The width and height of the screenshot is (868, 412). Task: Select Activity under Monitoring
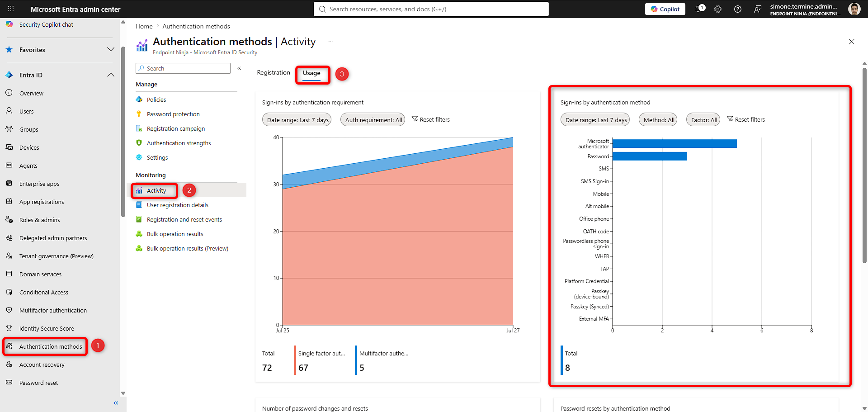click(x=156, y=190)
